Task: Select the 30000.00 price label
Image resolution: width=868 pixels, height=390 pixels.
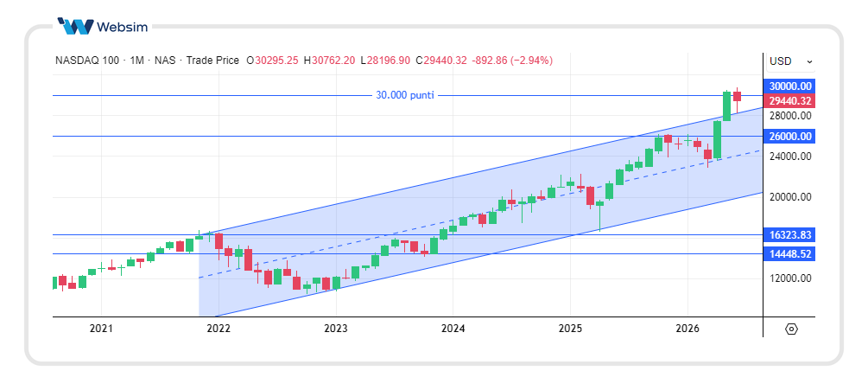Action: pyautogui.click(x=789, y=86)
